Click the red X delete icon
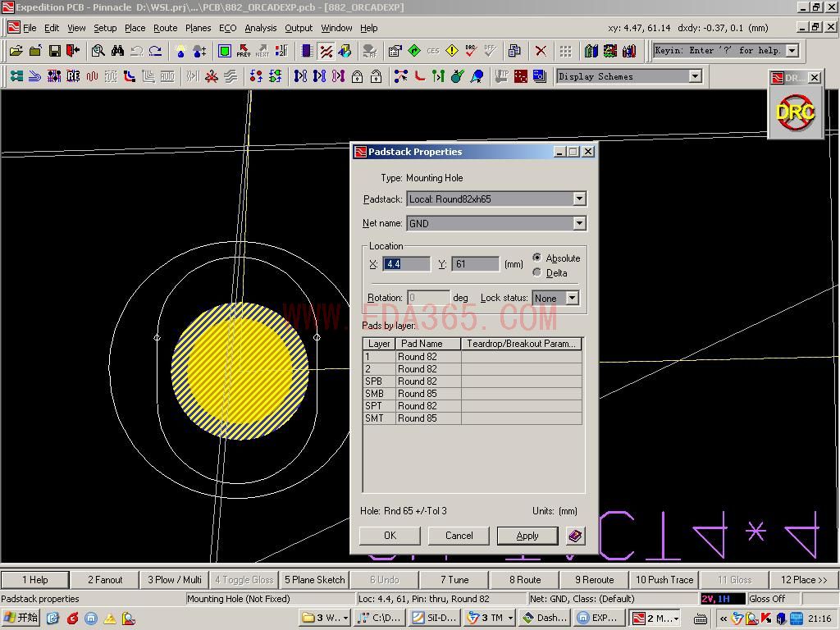 click(x=541, y=51)
